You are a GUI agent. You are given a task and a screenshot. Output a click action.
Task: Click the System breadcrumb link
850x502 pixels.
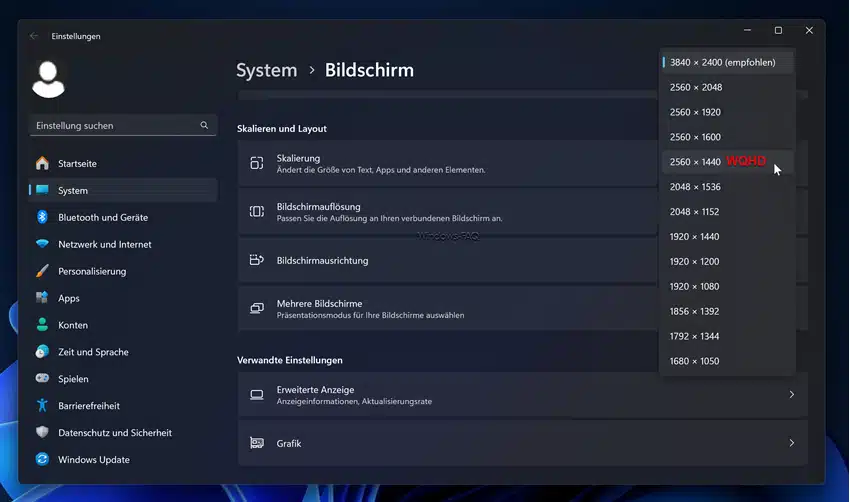(267, 70)
